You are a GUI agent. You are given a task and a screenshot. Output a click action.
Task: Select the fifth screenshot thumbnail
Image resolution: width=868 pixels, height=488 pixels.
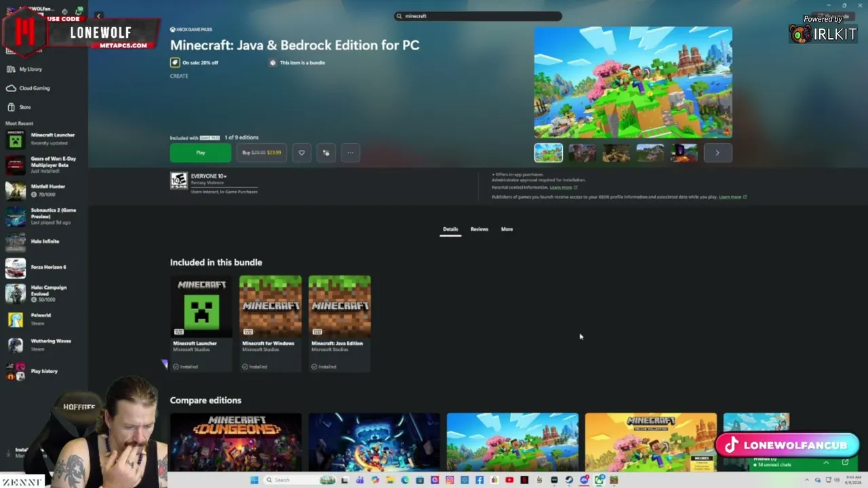(684, 152)
